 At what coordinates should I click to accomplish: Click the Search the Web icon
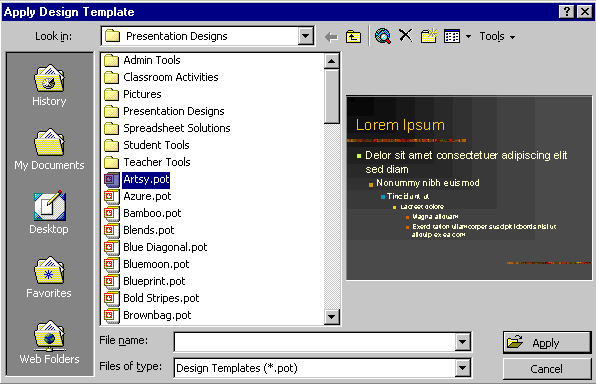pos(383,36)
